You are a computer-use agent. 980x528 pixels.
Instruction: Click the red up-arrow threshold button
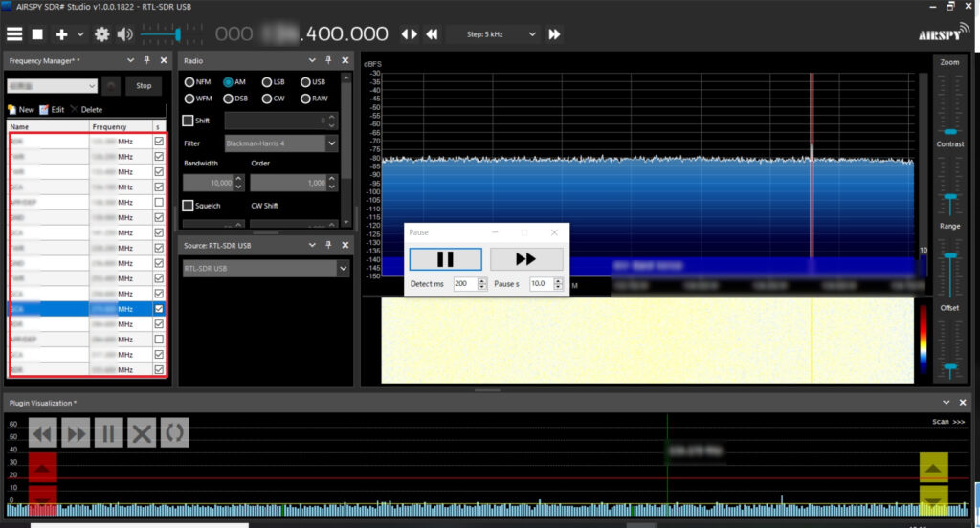(42, 468)
